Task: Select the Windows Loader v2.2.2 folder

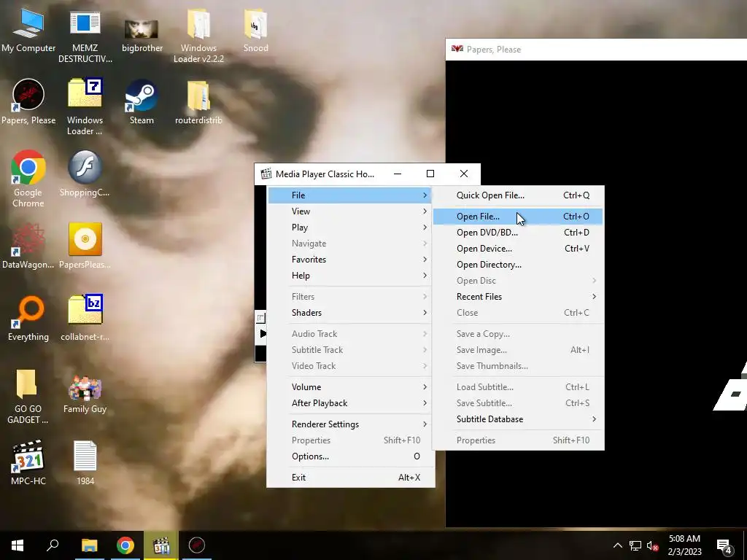Action: [198, 36]
